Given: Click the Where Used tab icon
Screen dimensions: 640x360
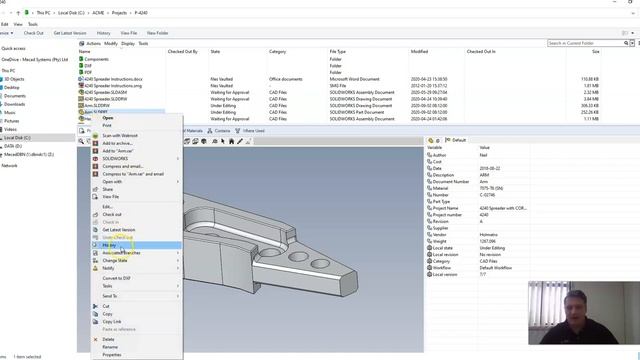Looking at the screenshot, I should tap(238, 131).
